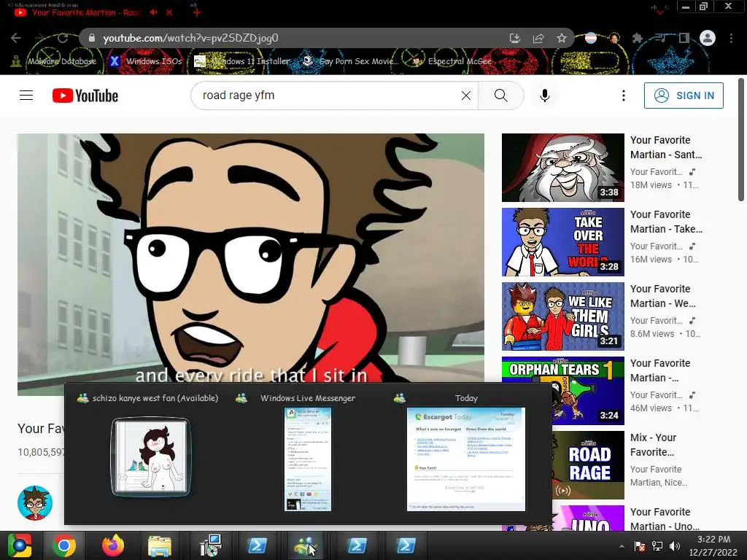Click 'schizo kanye west fan (Available)' title
Image resolution: width=747 pixels, height=560 pixels.
pos(155,398)
